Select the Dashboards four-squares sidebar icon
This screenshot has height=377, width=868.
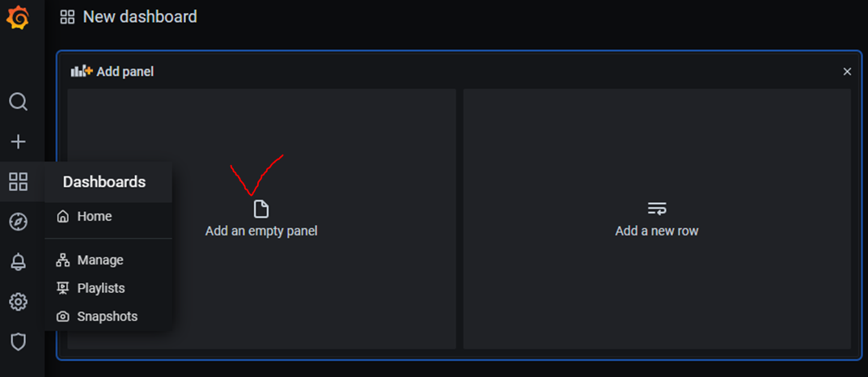tap(19, 181)
